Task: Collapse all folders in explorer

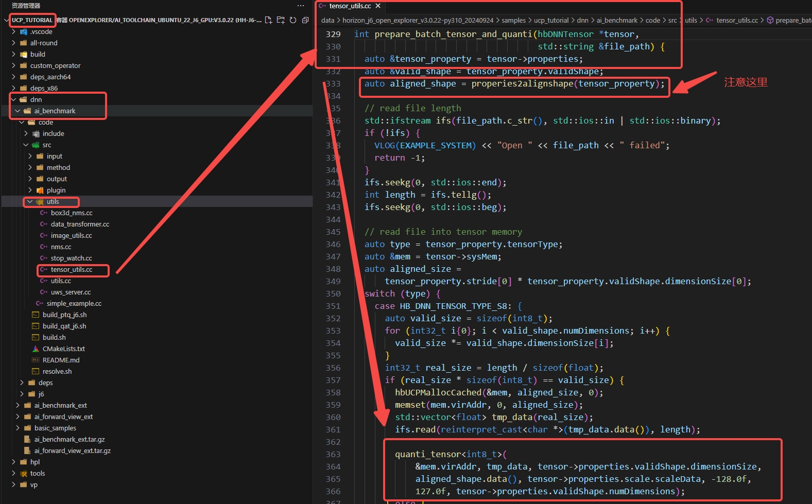Action: [305, 20]
